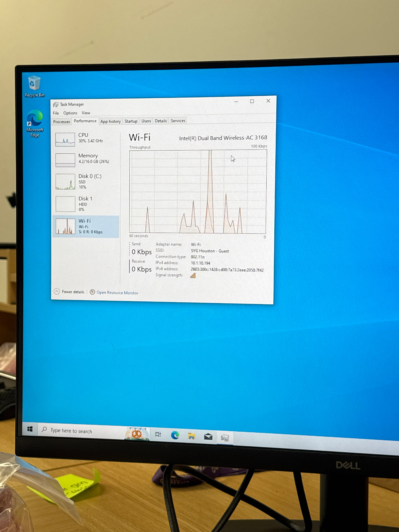Click the pretzel search highlight icon

tap(137, 434)
